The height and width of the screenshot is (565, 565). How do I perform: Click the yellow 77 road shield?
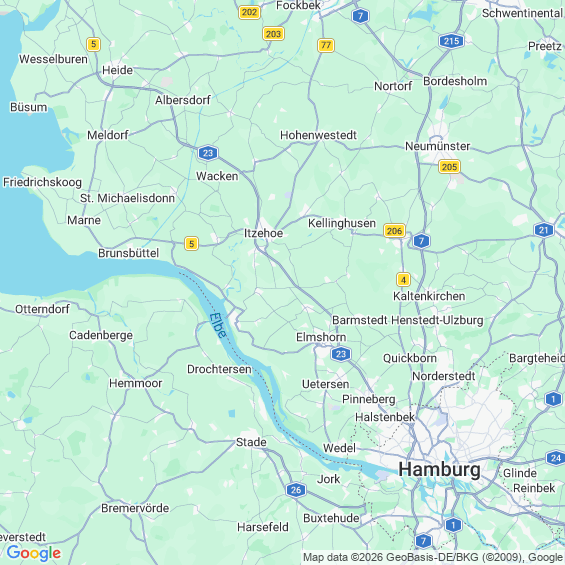(x=326, y=45)
